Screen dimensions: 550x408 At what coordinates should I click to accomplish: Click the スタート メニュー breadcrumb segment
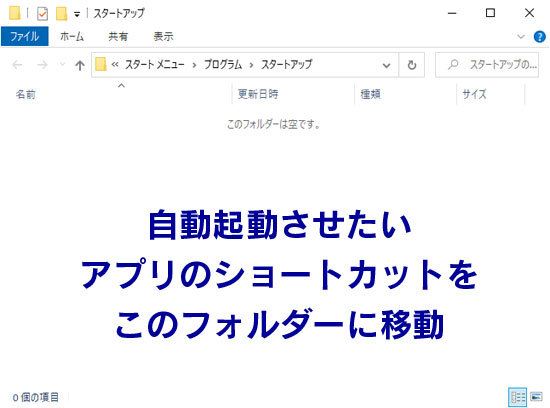pyautogui.click(x=155, y=65)
